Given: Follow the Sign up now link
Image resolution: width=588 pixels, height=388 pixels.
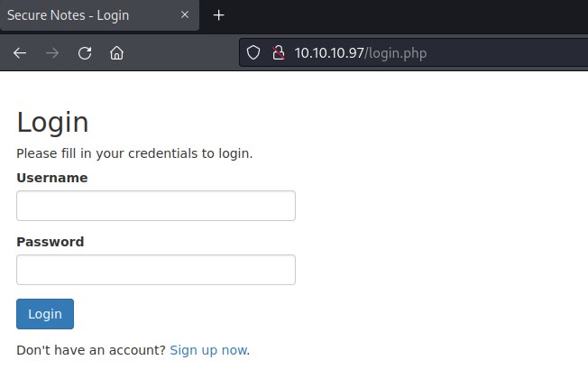Looking at the screenshot, I should pyautogui.click(x=208, y=350).
